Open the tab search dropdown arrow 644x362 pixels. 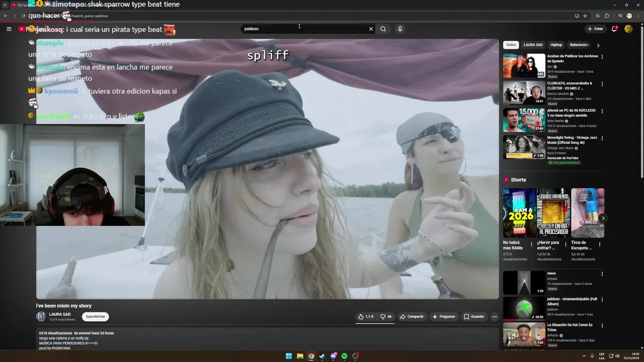click(x=6, y=5)
